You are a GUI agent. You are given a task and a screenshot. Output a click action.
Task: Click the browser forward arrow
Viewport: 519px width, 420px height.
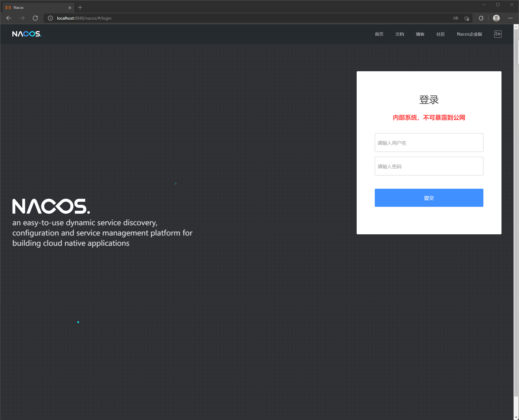[x=22, y=18]
